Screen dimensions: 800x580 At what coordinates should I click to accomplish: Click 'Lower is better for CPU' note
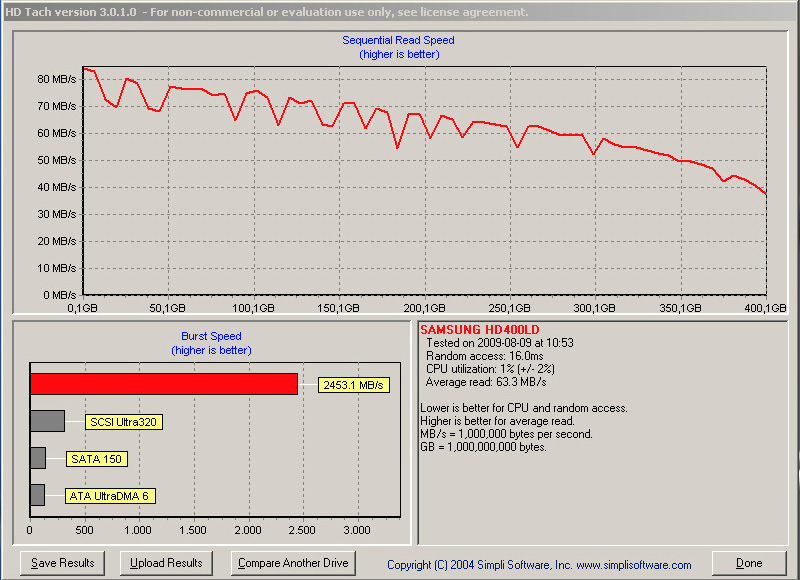[x=524, y=408]
